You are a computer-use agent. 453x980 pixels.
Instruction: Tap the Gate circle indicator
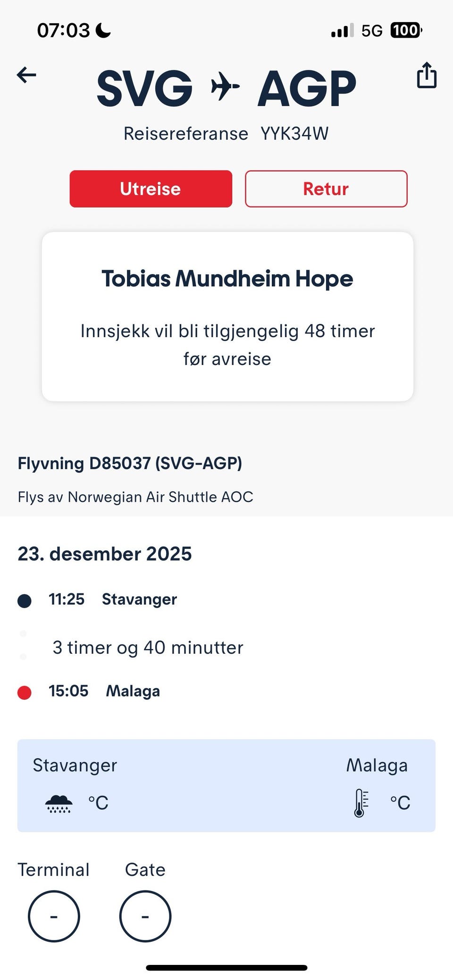145,916
